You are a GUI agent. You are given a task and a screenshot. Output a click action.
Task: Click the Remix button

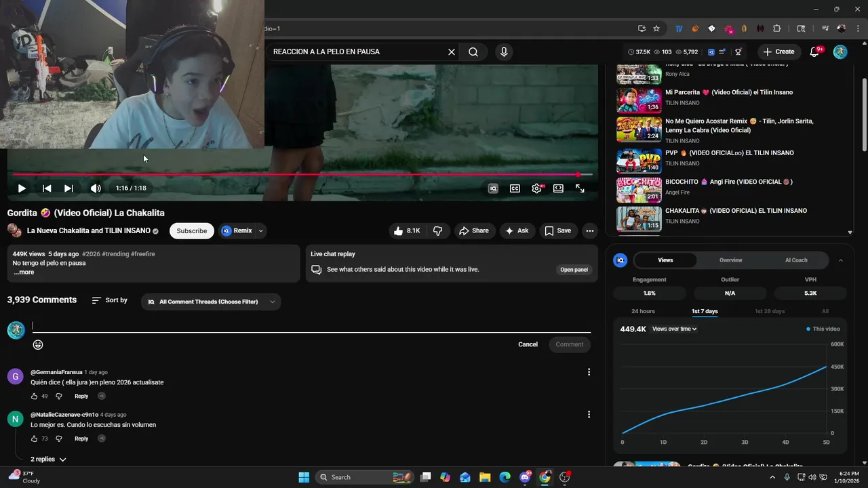click(237, 231)
